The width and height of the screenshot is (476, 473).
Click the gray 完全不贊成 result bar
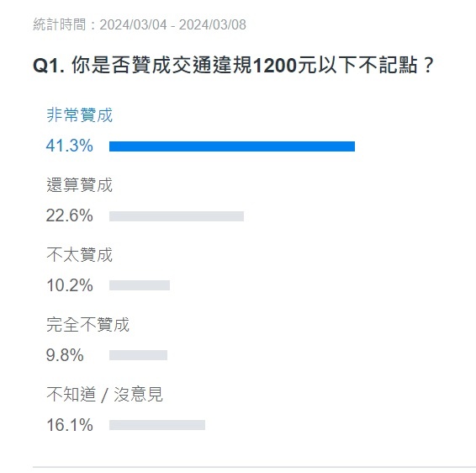point(138,355)
